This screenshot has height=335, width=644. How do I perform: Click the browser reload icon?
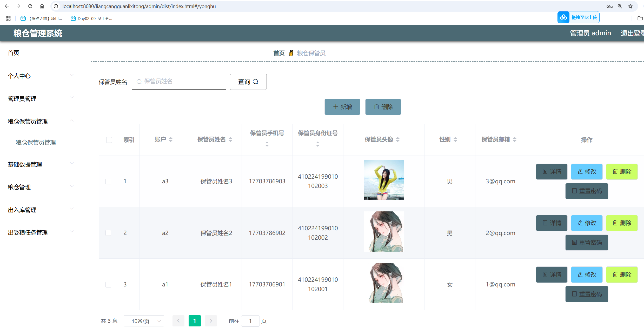click(x=30, y=6)
